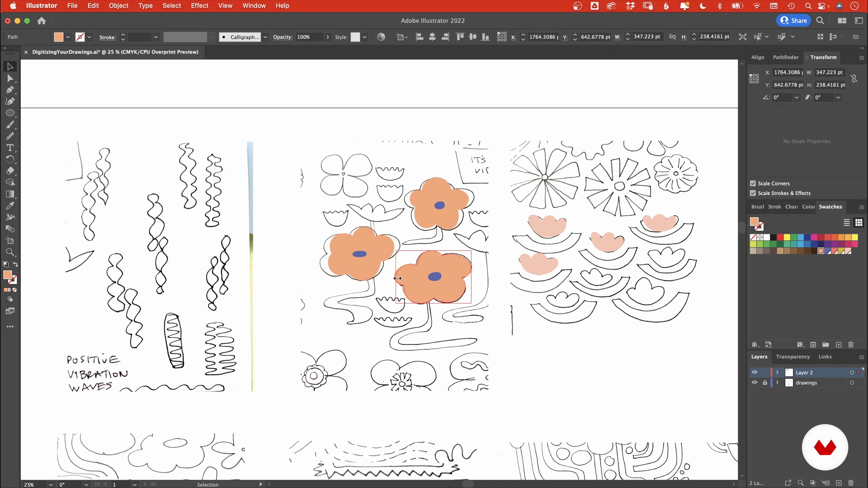
Task: Expand Layer 2 contents
Action: [777, 373]
